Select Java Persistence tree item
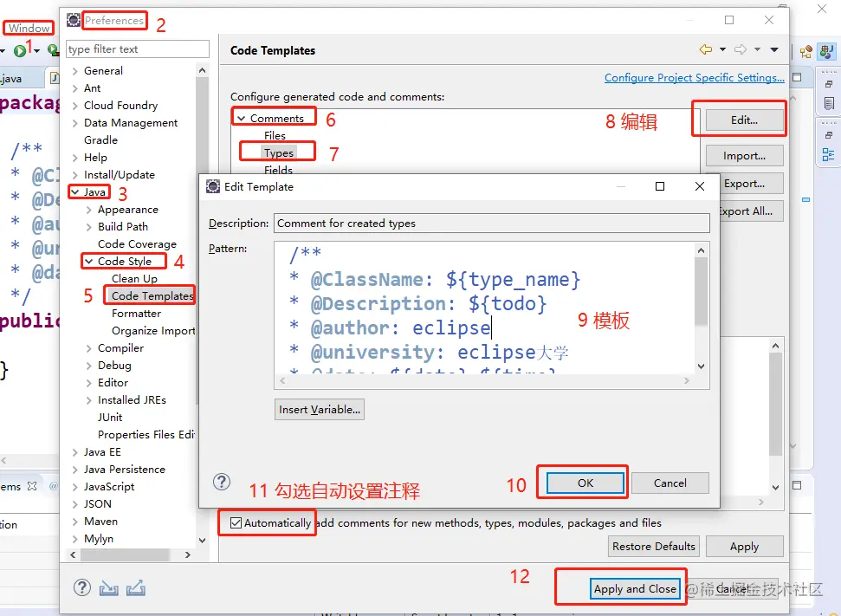 pyautogui.click(x=125, y=470)
